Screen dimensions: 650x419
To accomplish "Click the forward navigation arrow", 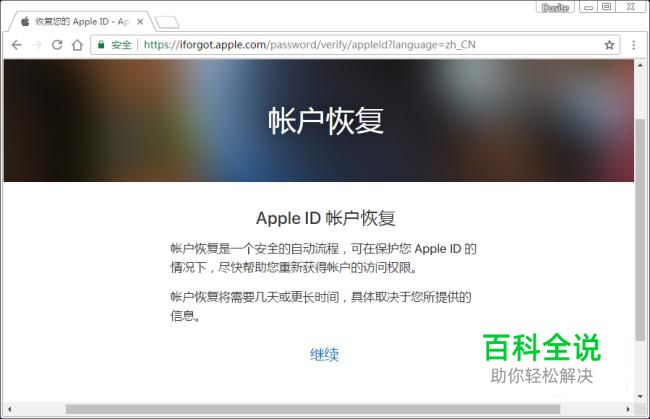I will (37, 45).
